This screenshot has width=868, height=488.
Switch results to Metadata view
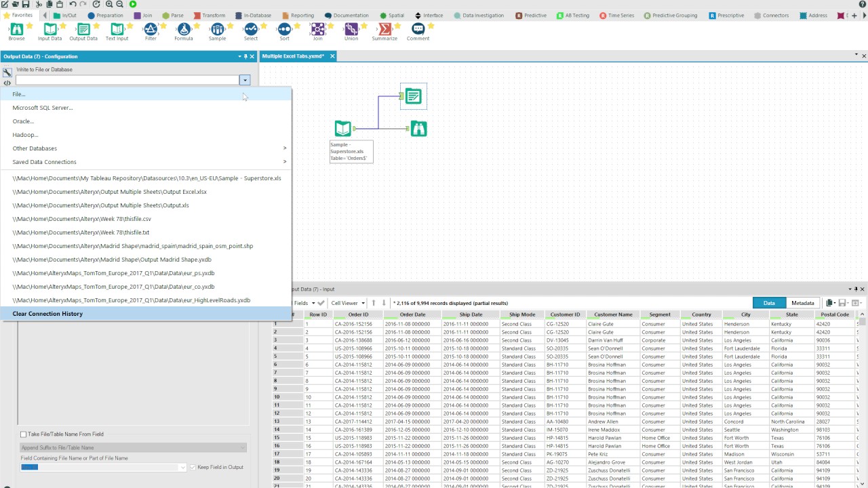(x=802, y=303)
